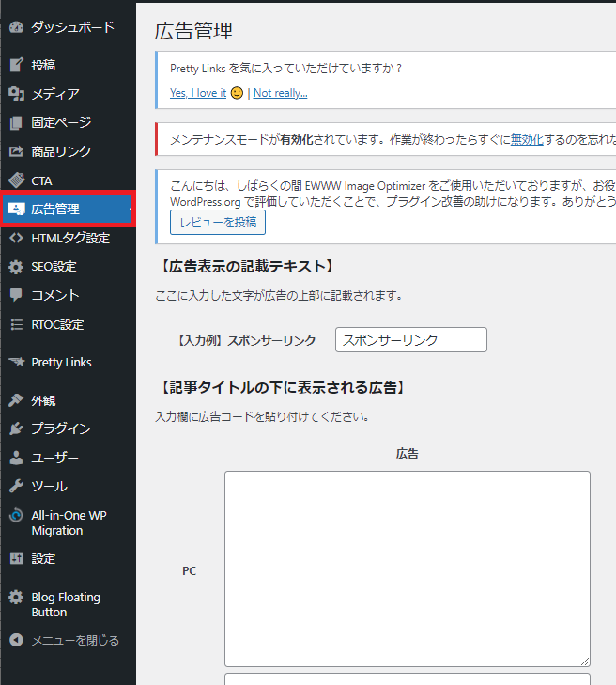This screenshot has height=685, width=616.
Task: Click the PC ad code textarea
Action: coord(408,568)
